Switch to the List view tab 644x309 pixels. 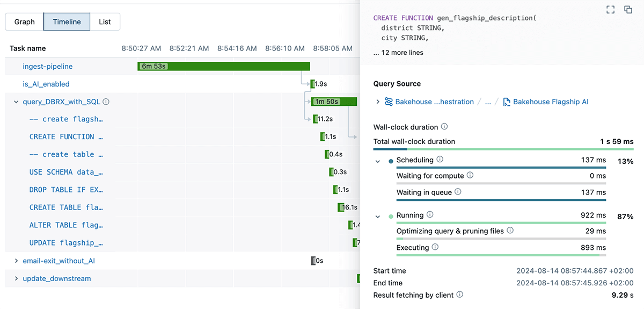[105, 22]
